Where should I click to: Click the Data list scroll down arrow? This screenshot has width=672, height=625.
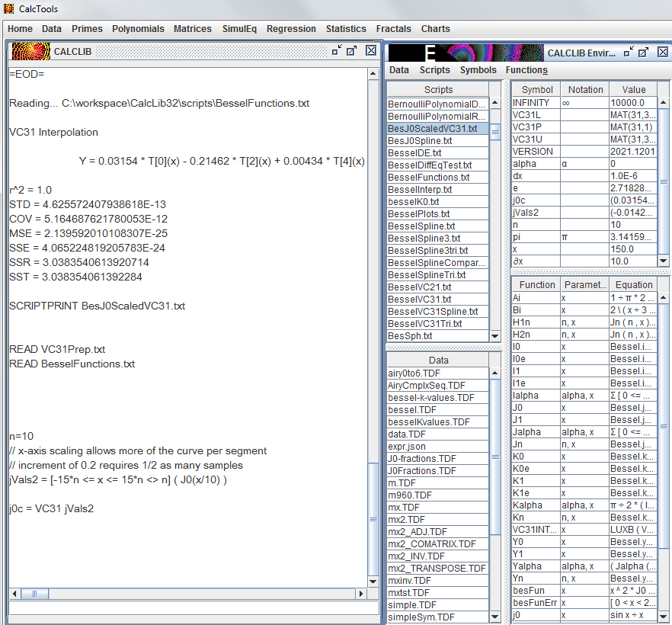point(495,617)
